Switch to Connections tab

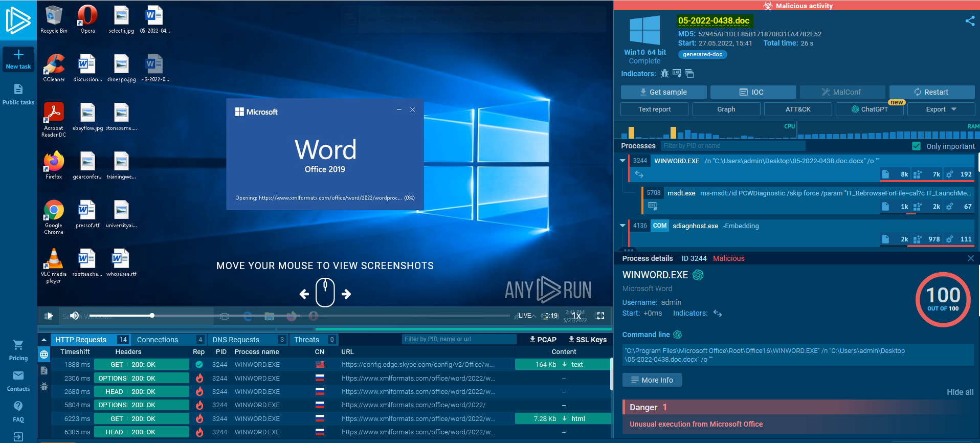pyautogui.click(x=170, y=340)
